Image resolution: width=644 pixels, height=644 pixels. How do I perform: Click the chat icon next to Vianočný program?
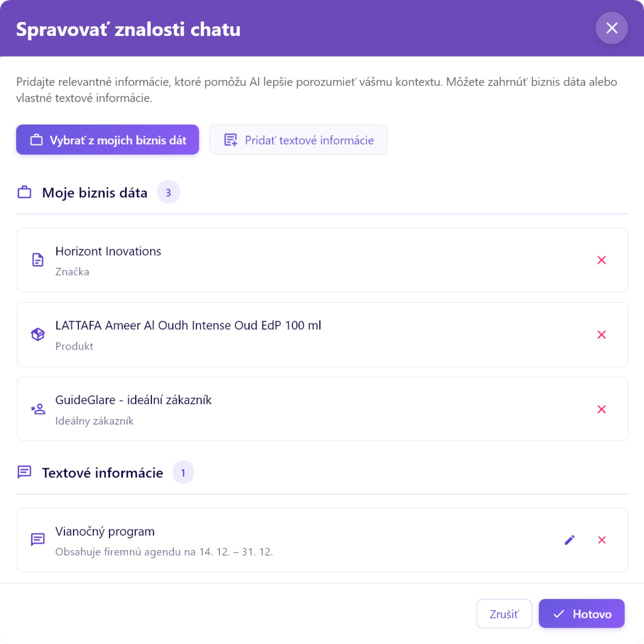click(x=38, y=539)
